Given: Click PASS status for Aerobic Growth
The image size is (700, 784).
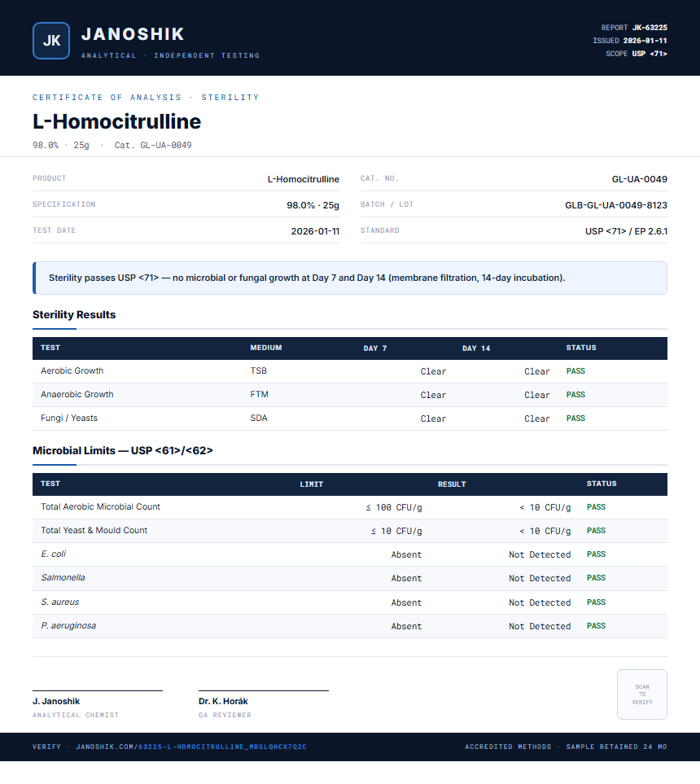Looking at the screenshot, I should [x=575, y=371].
